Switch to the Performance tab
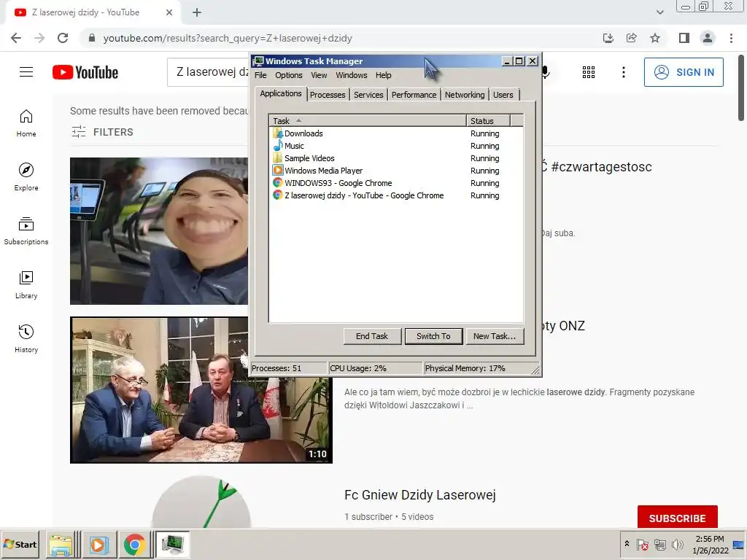Screen dimensions: 747x560 [x=414, y=95]
